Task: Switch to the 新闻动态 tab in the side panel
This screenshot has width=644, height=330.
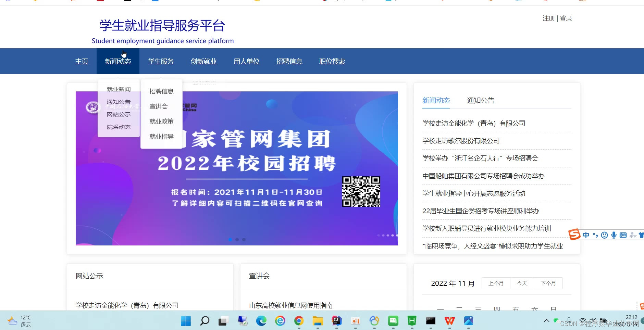Action: [x=436, y=100]
